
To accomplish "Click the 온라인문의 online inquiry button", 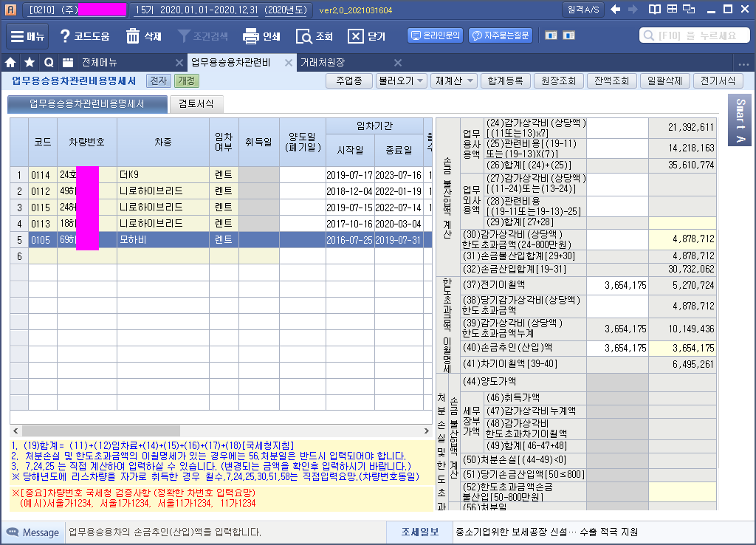I will (435, 35).
